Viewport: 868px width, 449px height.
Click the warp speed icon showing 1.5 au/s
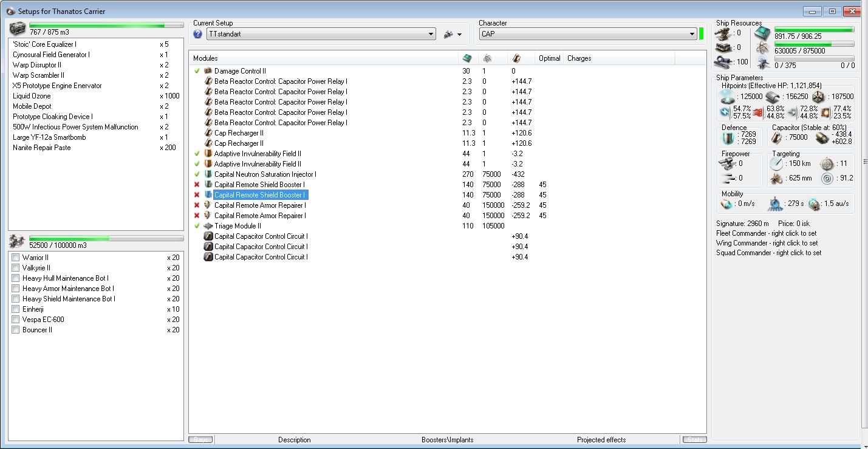pos(814,204)
